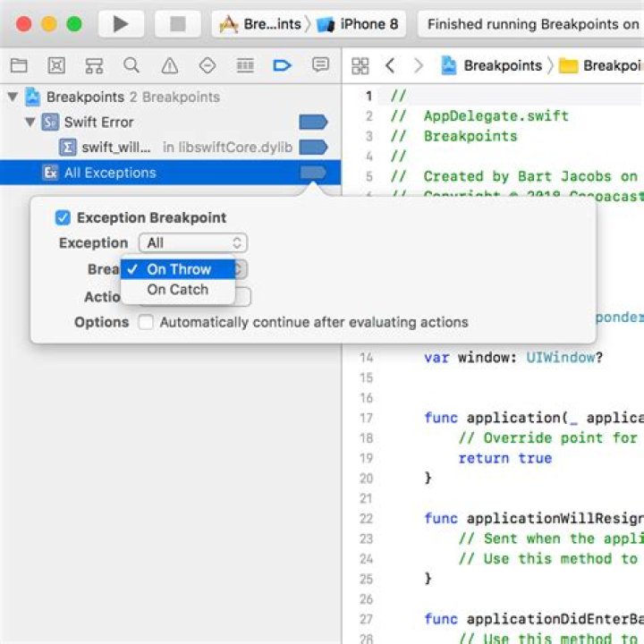This screenshot has height=644, width=644.
Task: Click line number 14 in gutter
Action: (366, 357)
